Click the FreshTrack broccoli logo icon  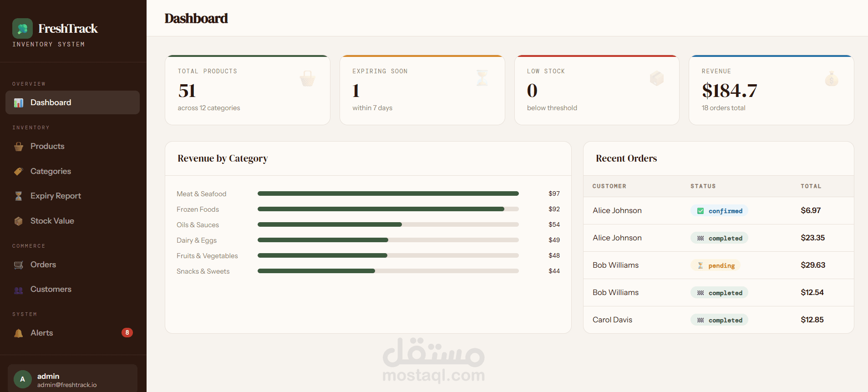click(22, 28)
